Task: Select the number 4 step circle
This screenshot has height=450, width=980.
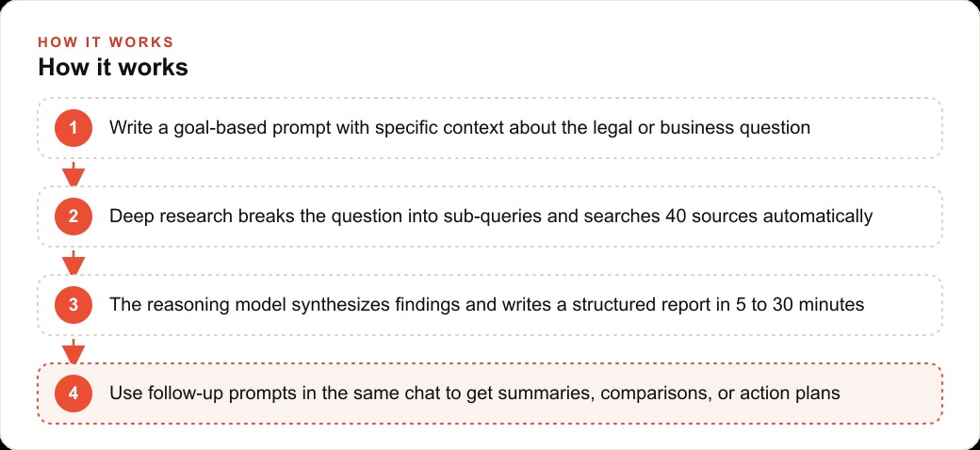Action: coord(73,394)
